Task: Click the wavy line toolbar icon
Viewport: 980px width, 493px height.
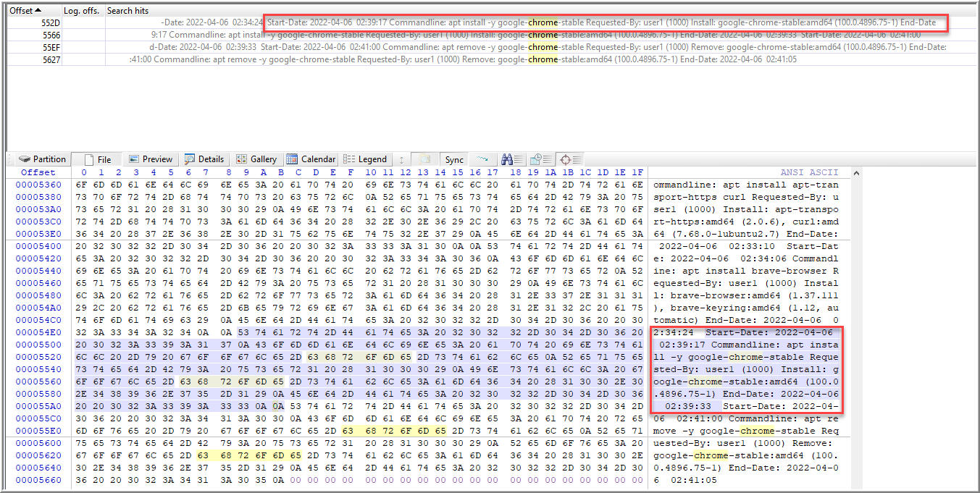Action: click(482, 159)
